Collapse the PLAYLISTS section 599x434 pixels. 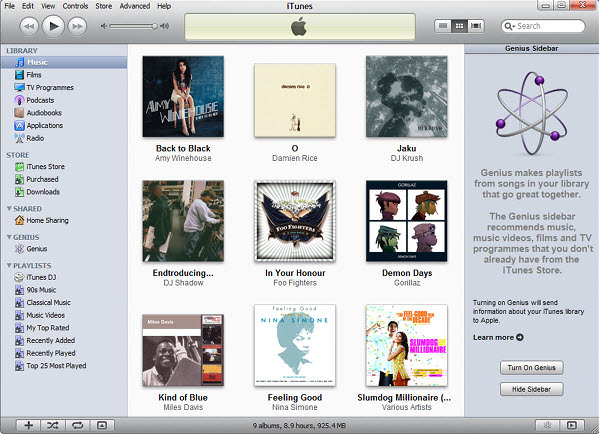[9, 266]
